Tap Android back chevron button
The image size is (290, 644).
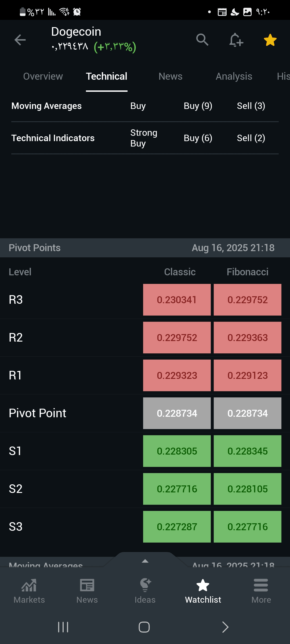click(225, 627)
